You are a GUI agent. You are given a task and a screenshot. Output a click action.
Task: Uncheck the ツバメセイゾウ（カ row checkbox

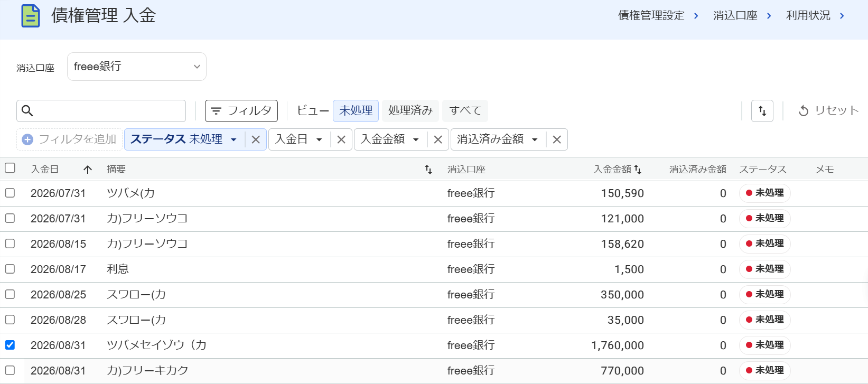10,345
